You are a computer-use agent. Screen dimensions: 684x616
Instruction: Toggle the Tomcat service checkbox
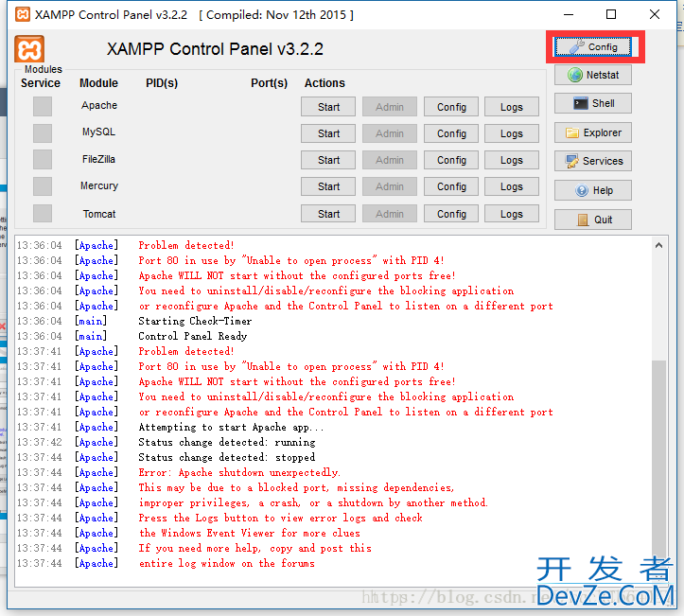pyautogui.click(x=43, y=214)
